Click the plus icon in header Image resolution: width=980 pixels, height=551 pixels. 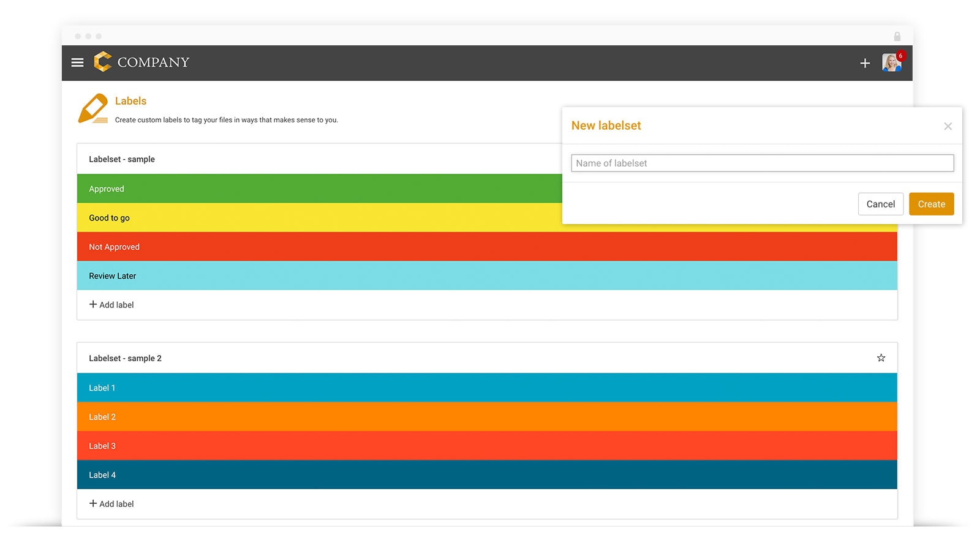pyautogui.click(x=865, y=63)
